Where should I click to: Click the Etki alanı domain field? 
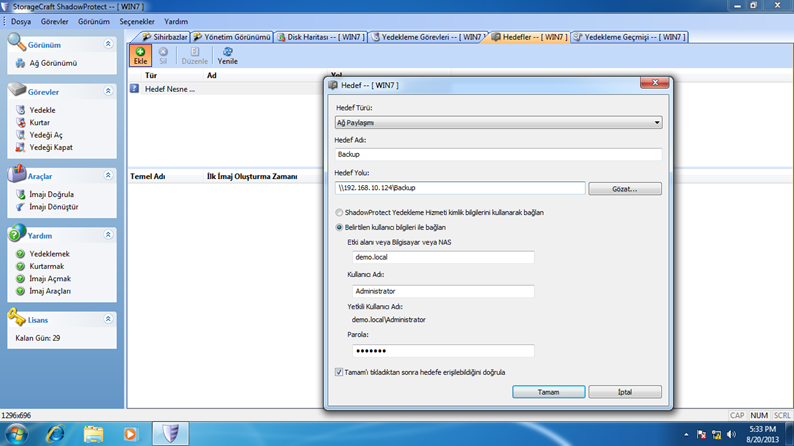click(443, 257)
